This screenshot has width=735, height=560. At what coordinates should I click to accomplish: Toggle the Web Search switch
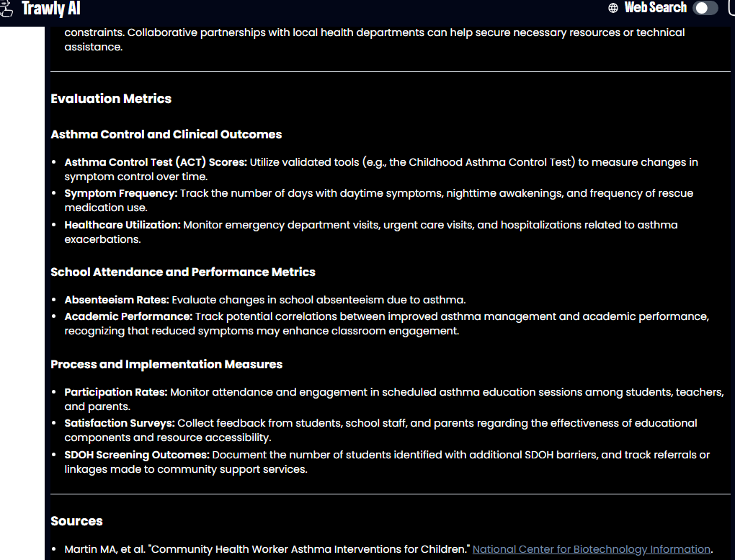[x=705, y=8]
